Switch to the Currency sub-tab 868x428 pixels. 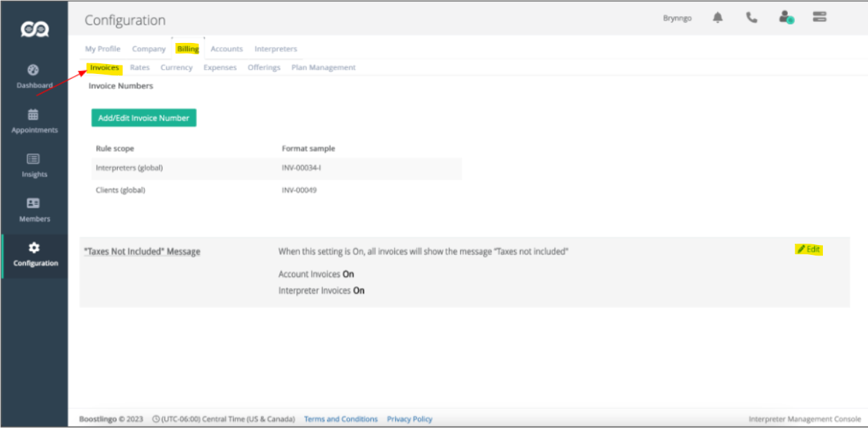(176, 67)
